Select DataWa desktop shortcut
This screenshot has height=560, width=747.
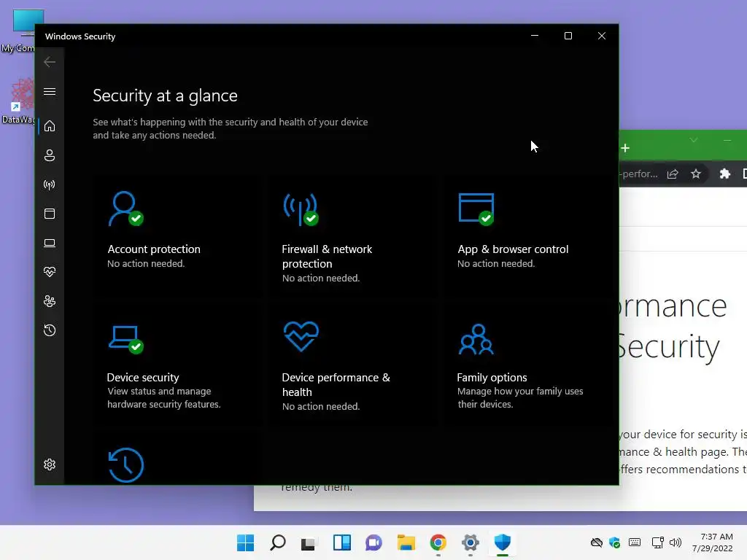(x=18, y=102)
